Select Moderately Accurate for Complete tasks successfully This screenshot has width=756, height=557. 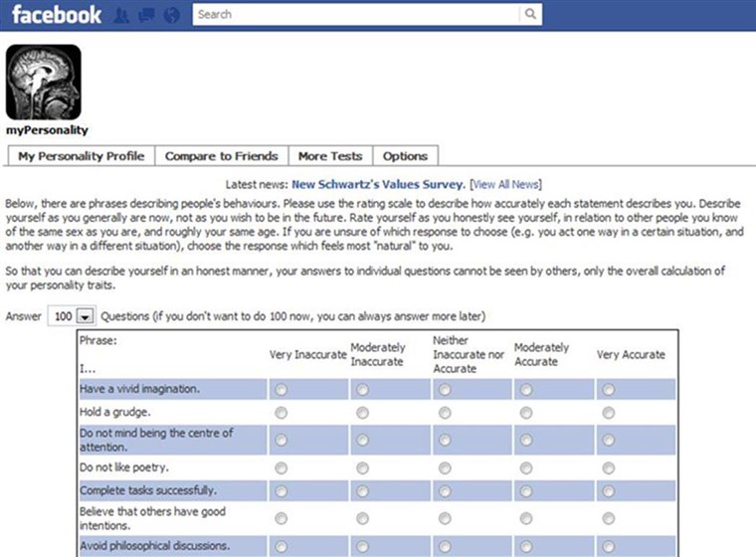pyautogui.click(x=526, y=491)
